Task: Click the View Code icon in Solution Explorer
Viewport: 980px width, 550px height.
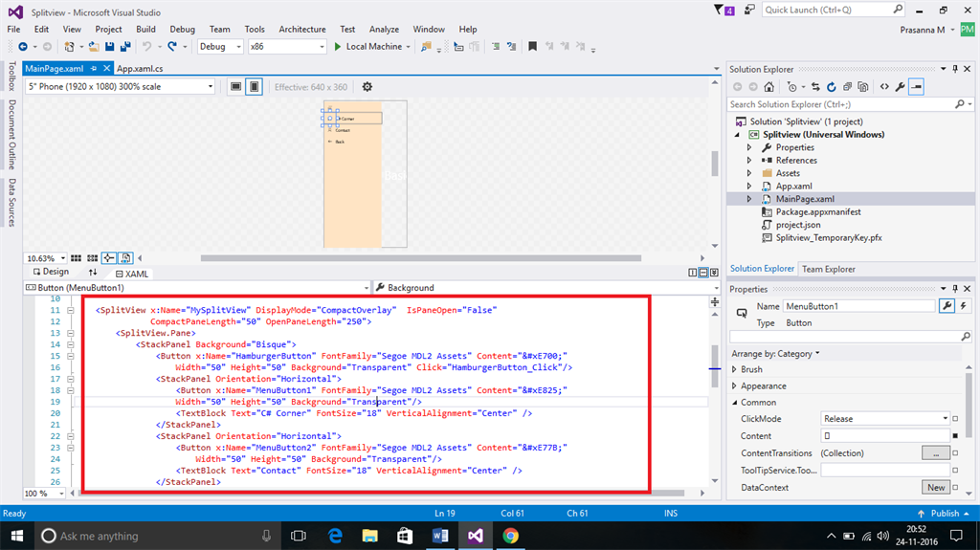Action: (x=884, y=86)
